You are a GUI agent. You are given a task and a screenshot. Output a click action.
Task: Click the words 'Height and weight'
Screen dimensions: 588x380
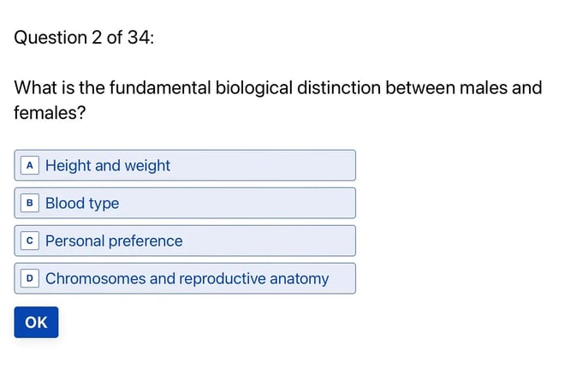pos(108,166)
